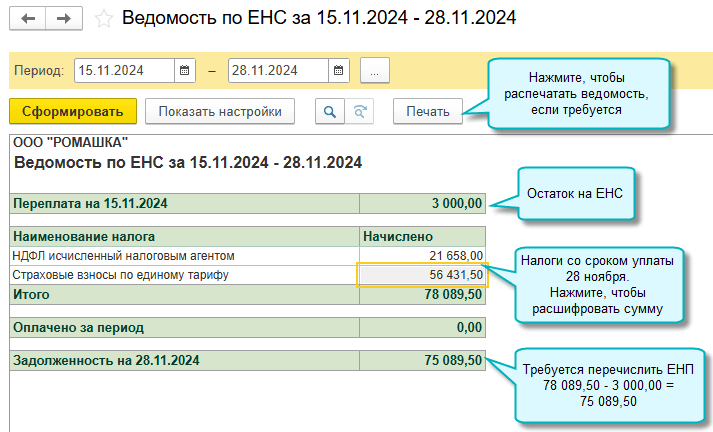
Task: Select the highlighted cell 56 431,50
Action: [x=422, y=275]
